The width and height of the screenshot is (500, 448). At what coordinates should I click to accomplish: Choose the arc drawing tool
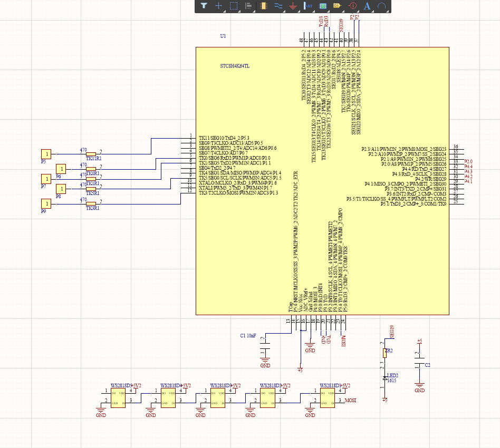(382, 6)
